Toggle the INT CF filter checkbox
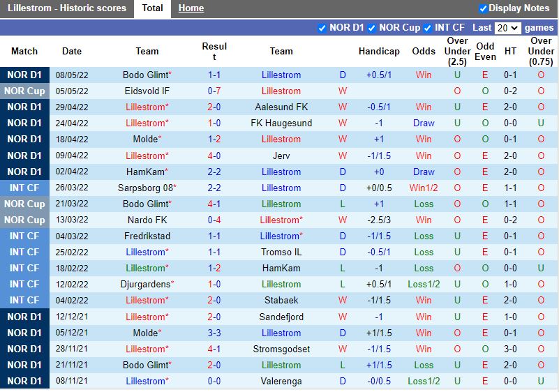This screenshot has width=559, height=392. pyautogui.click(x=427, y=28)
